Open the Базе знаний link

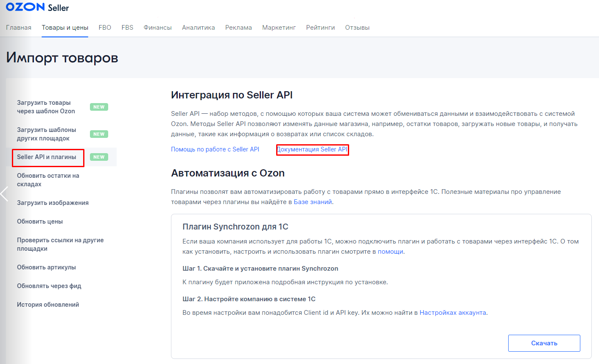point(313,202)
